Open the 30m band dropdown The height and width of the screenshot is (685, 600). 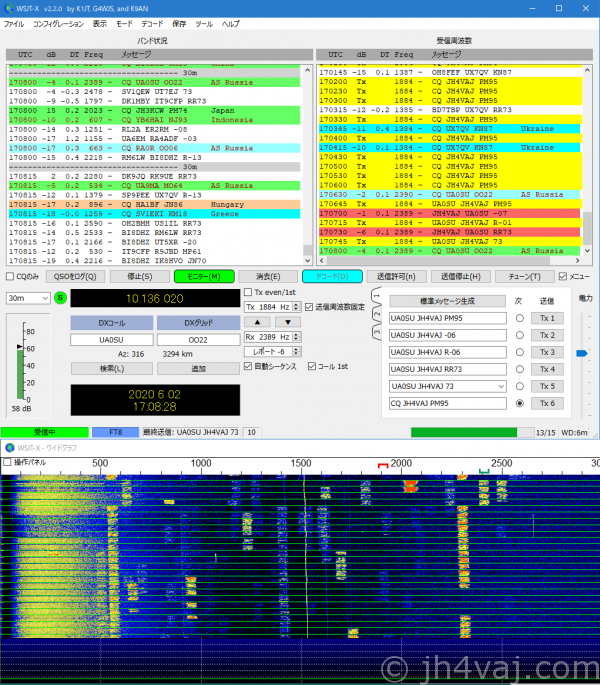pos(27,298)
